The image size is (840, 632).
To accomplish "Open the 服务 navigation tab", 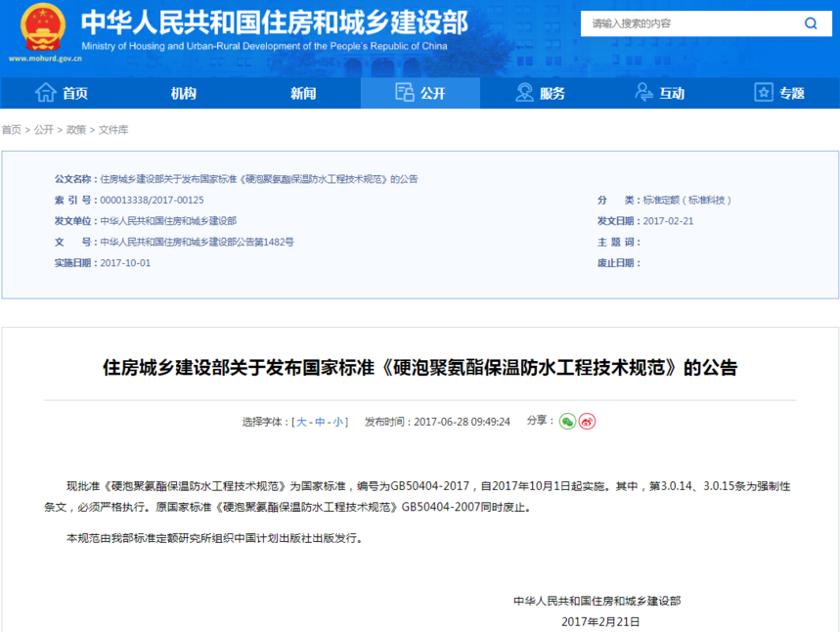I will pos(541,93).
